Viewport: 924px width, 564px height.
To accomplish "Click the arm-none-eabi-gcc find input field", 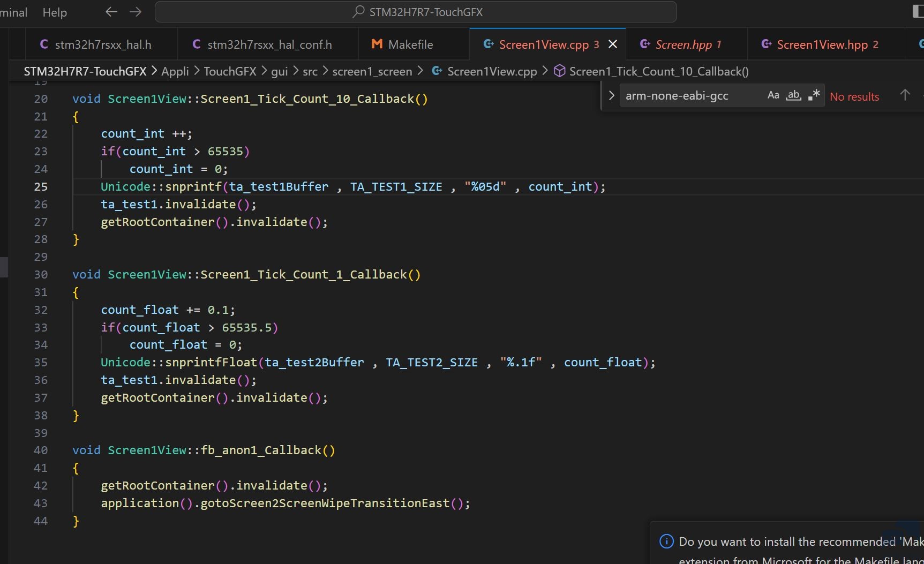I will [691, 96].
